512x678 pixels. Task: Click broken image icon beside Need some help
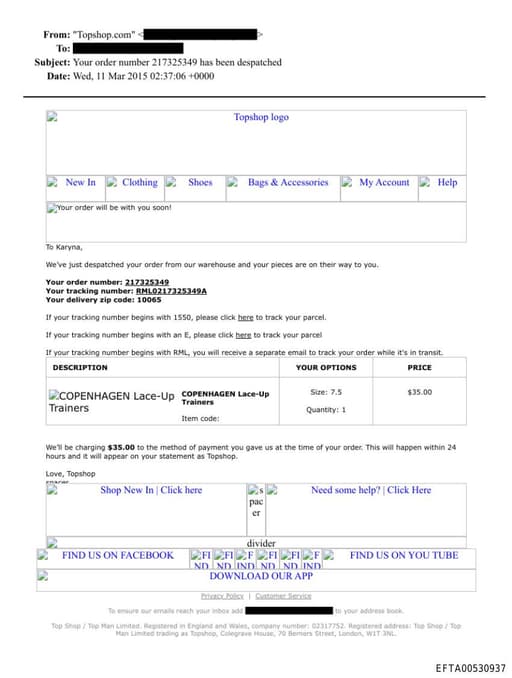[272, 490]
